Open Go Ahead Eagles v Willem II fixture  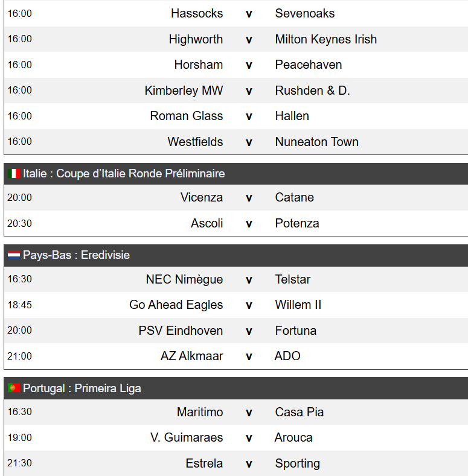(x=236, y=305)
